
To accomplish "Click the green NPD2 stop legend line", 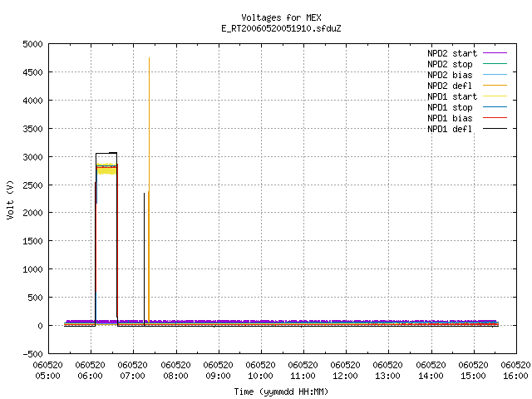I will pyautogui.click(x=495, y=63).
